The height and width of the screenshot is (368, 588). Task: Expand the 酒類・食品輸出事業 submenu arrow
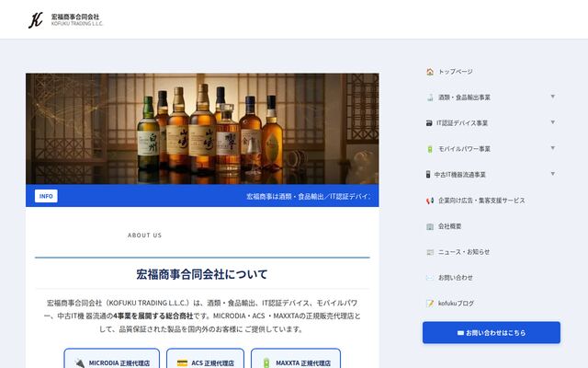coord(553,97)
